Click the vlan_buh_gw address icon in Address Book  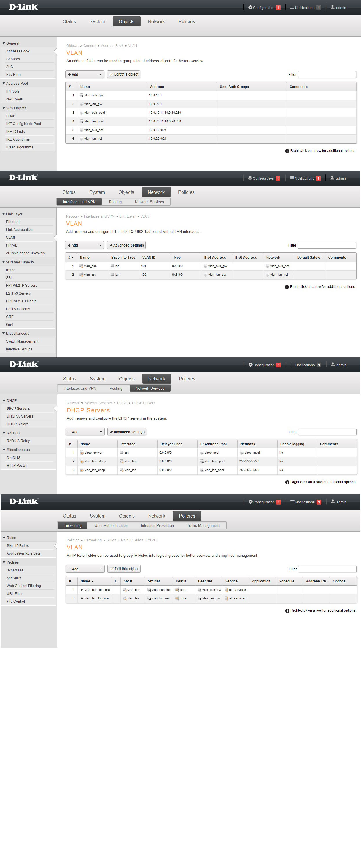[81, 95]
